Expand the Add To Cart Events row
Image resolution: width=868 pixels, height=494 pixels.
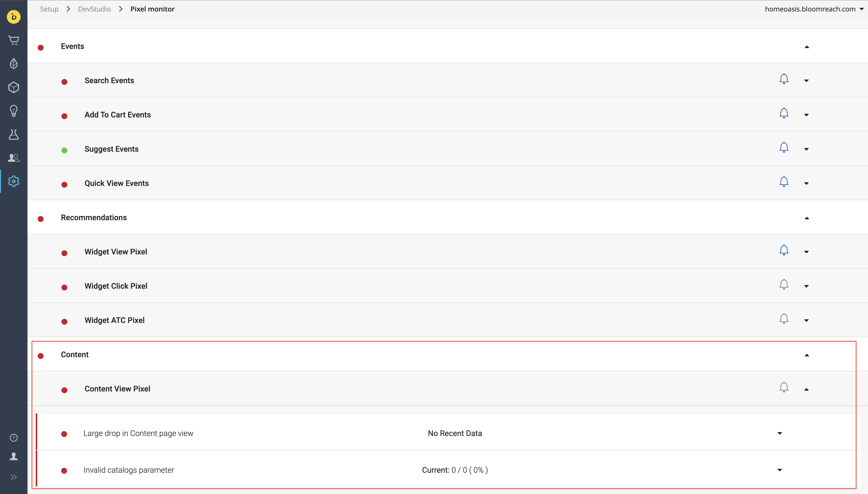click(806, 115)
